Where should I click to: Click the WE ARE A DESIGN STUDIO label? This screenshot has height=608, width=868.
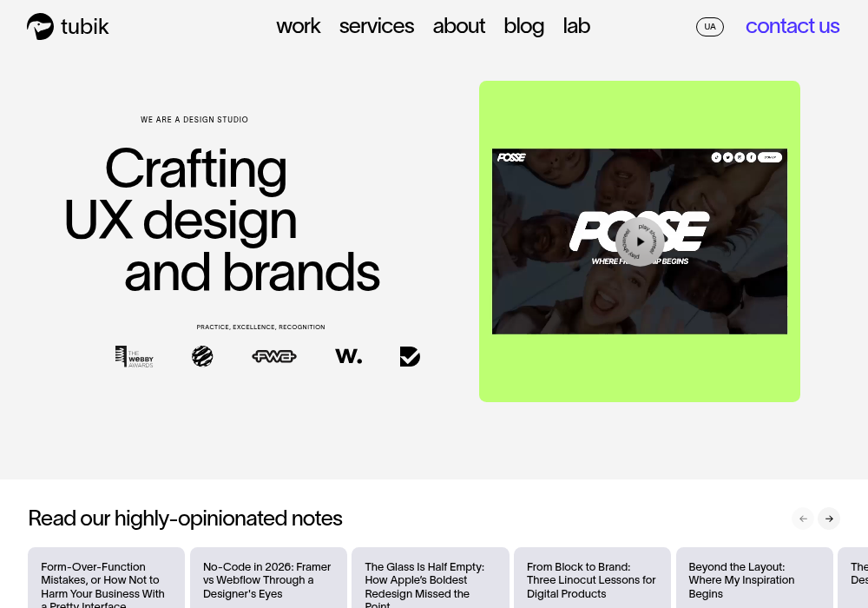click(x=194, y=120)
